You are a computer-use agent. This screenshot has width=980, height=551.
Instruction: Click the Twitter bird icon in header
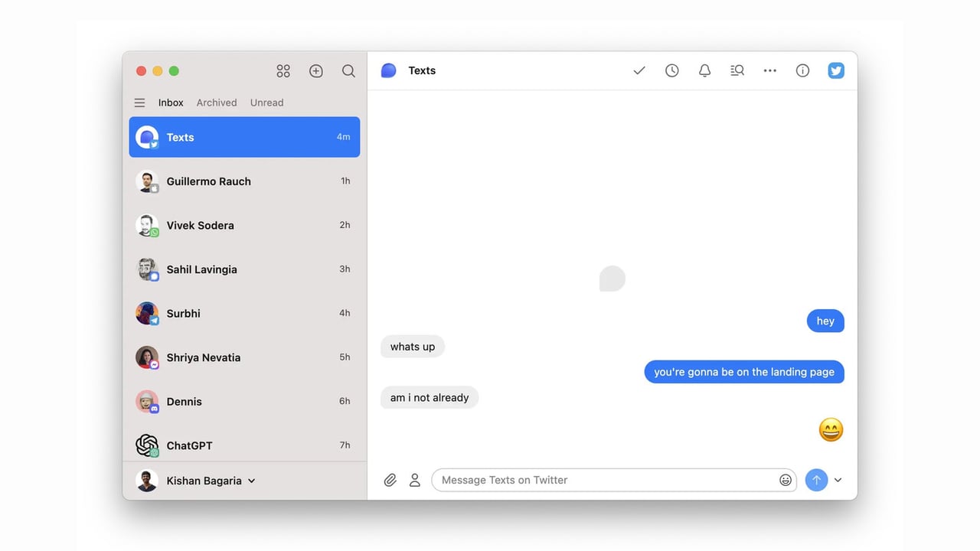(x=836, y=70)
